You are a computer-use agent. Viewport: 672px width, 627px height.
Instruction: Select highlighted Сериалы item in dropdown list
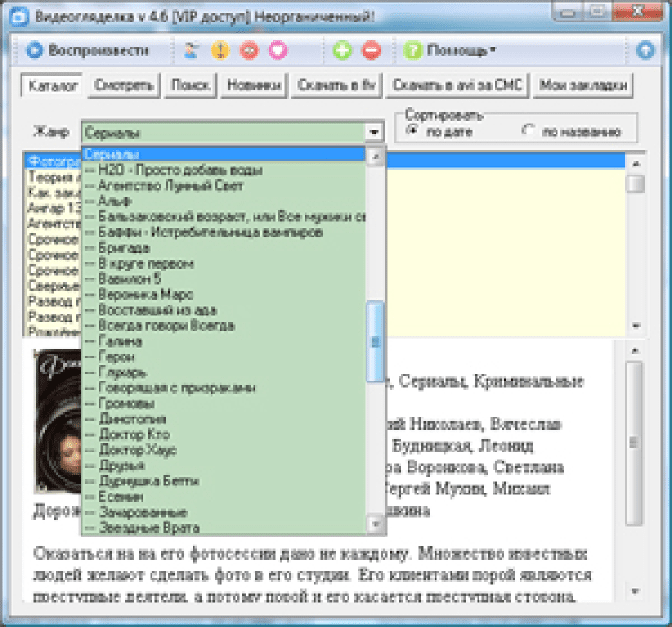(223, 154)
